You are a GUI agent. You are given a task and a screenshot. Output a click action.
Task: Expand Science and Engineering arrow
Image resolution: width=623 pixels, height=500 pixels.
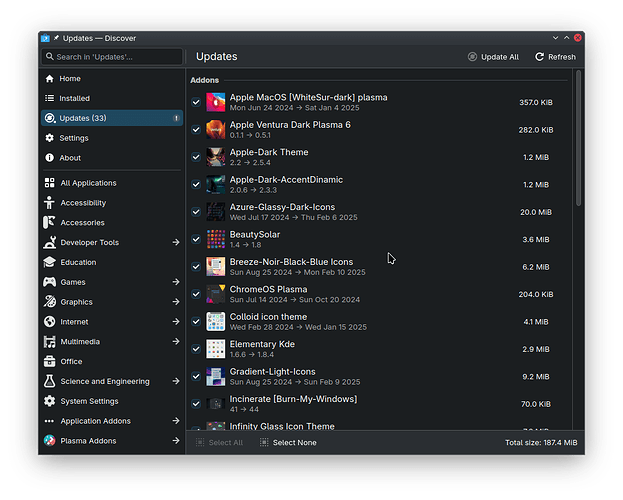(x=176, y=381)
